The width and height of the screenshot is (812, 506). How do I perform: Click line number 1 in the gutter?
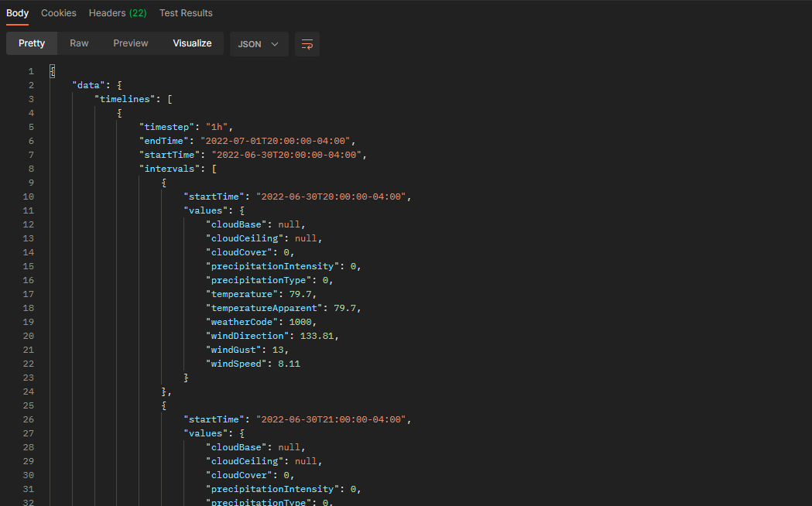(31, 71)
